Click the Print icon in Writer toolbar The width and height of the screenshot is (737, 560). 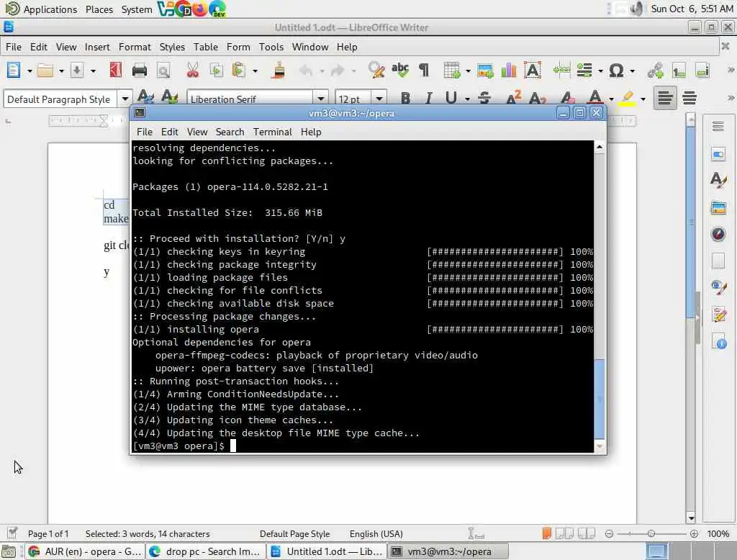click(140, 71)
